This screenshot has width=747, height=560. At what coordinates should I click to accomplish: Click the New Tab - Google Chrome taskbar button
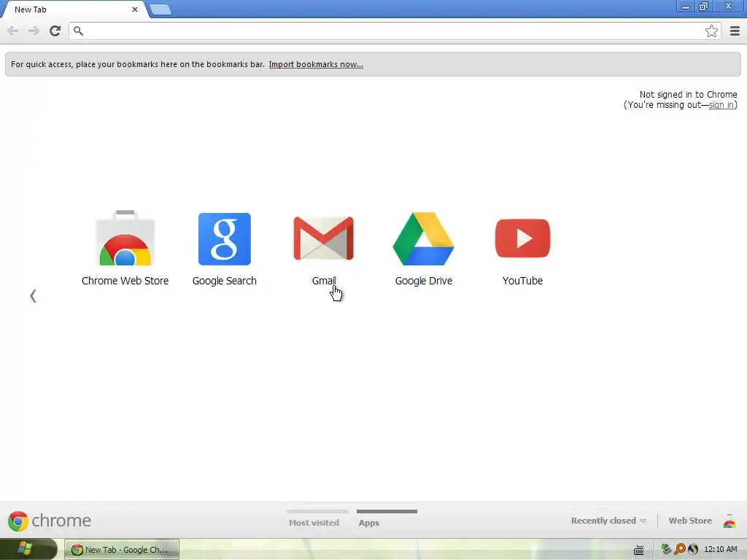tap(122, 550)
